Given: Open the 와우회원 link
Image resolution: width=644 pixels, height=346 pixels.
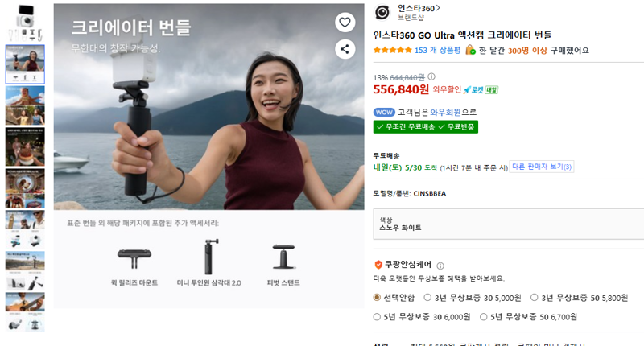Looking at the screenshot, I should tap(446, 112).
